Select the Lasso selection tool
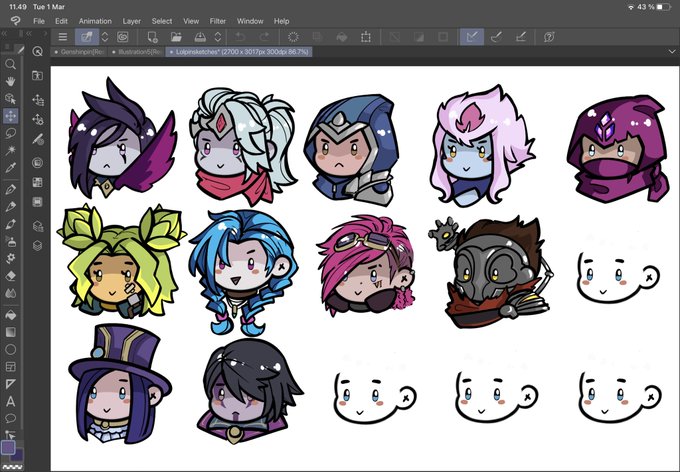680x472 pixels. coord(10,134)
